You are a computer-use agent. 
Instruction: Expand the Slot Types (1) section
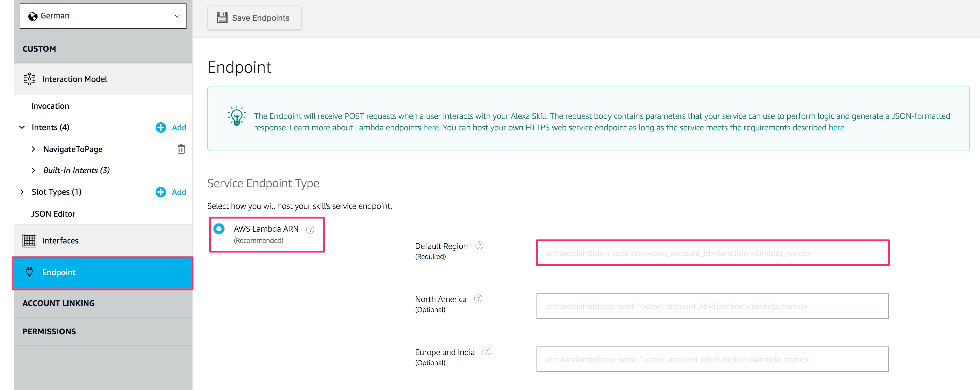click(22, 192)
